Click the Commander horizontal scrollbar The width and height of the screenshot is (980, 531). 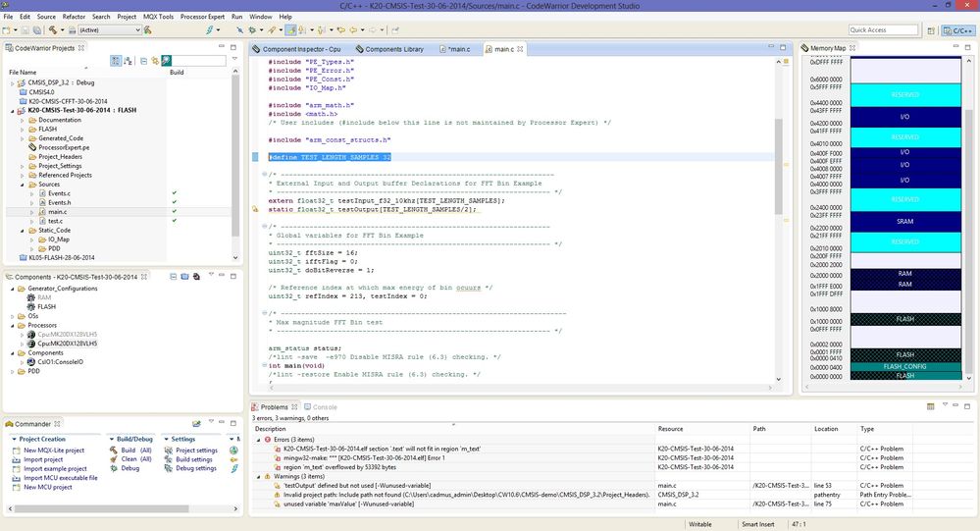101,508
